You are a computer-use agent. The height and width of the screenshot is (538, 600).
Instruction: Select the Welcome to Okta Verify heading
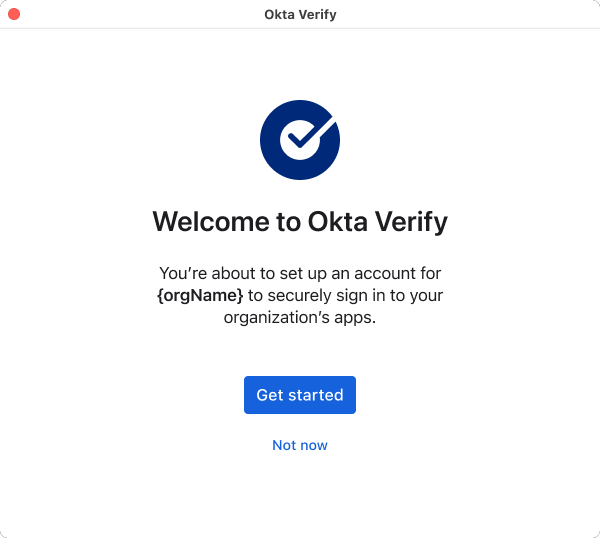point(300,221)
